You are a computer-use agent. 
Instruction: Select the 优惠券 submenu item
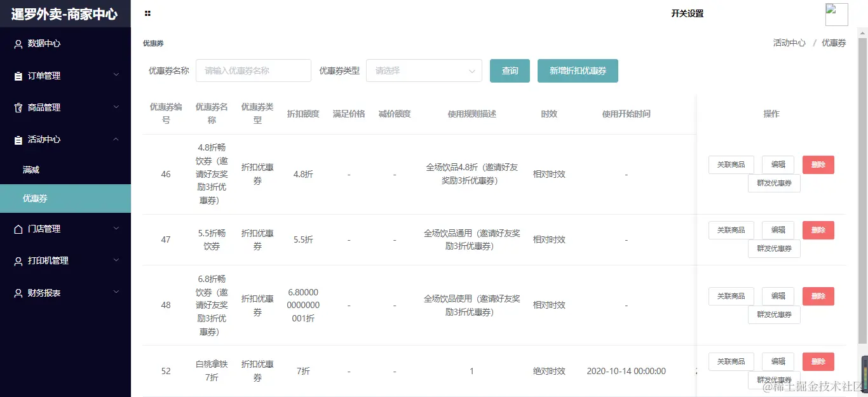pyautogui.click(x=65, y=198)
